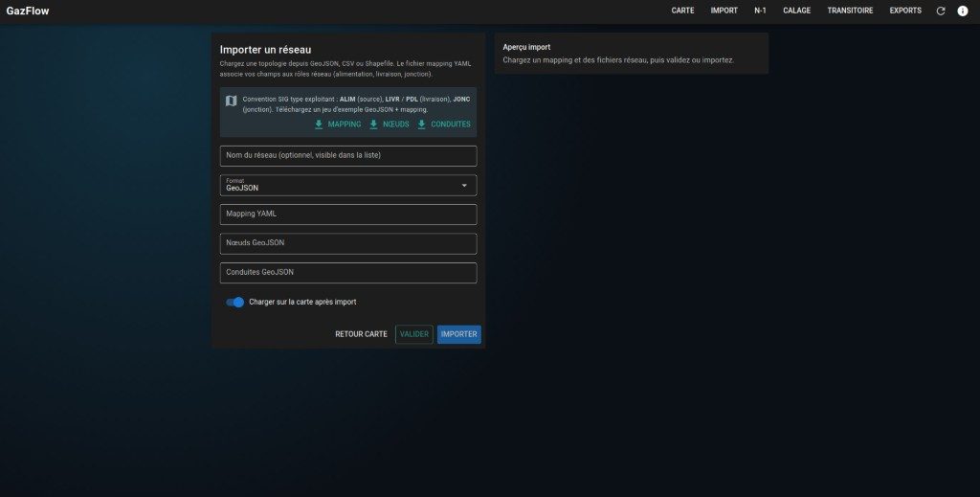Viewport: 980px width, 497px height.
Task: Click the Conduites GeoJSON file field
Action: [348, 273]
